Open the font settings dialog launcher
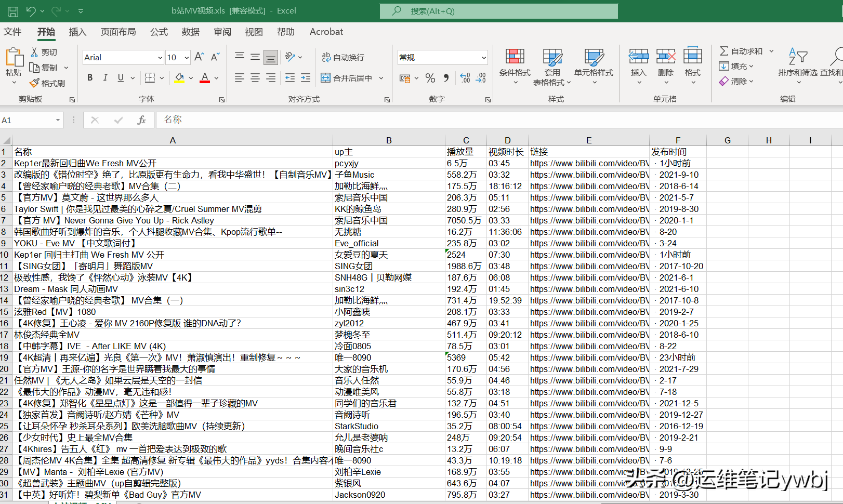843x504 pixels. (222, 99)
